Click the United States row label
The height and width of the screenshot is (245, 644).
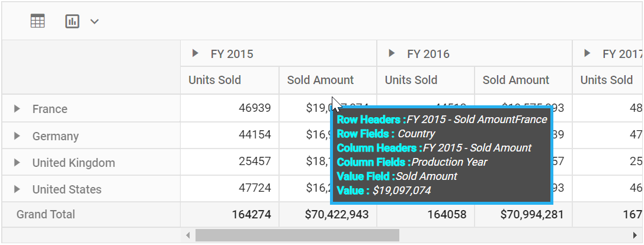tap(67, 189)
